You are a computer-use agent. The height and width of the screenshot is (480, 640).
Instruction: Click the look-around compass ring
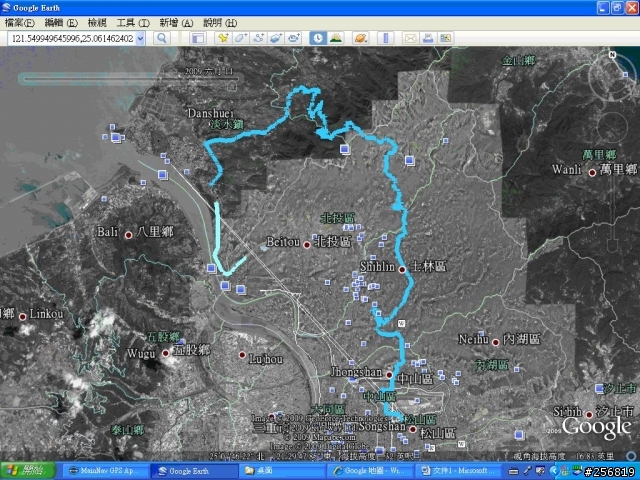pos(611,78)
